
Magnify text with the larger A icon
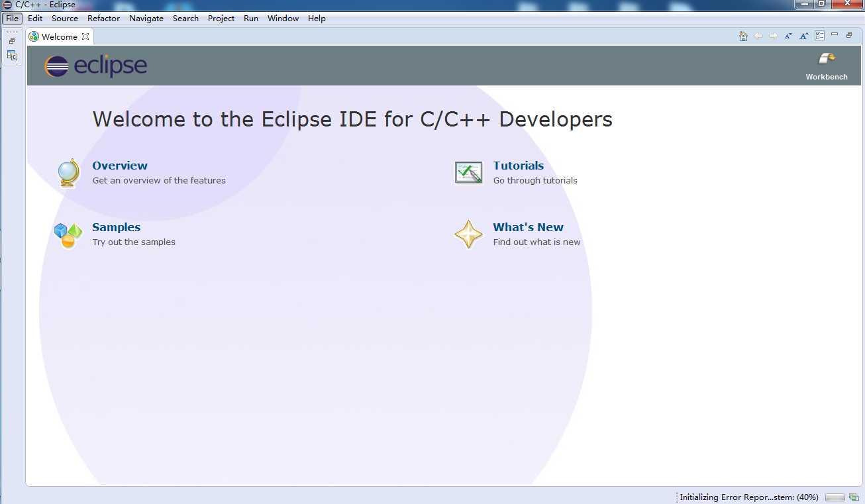pyautogui.click(x=803, y=36)
